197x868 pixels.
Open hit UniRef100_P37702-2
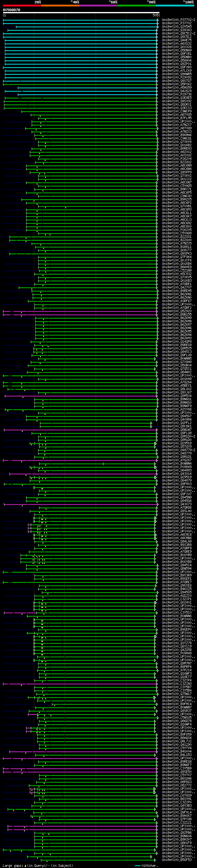179,20
